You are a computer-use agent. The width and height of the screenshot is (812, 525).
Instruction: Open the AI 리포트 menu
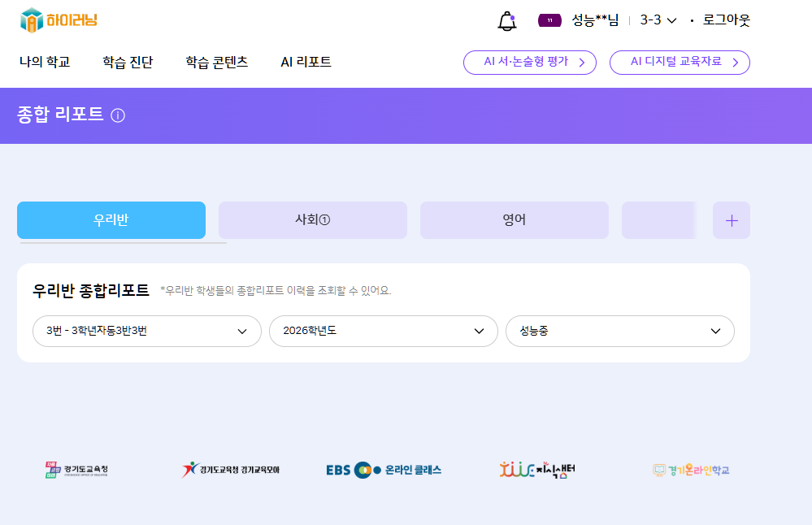[x=306, y=62]
